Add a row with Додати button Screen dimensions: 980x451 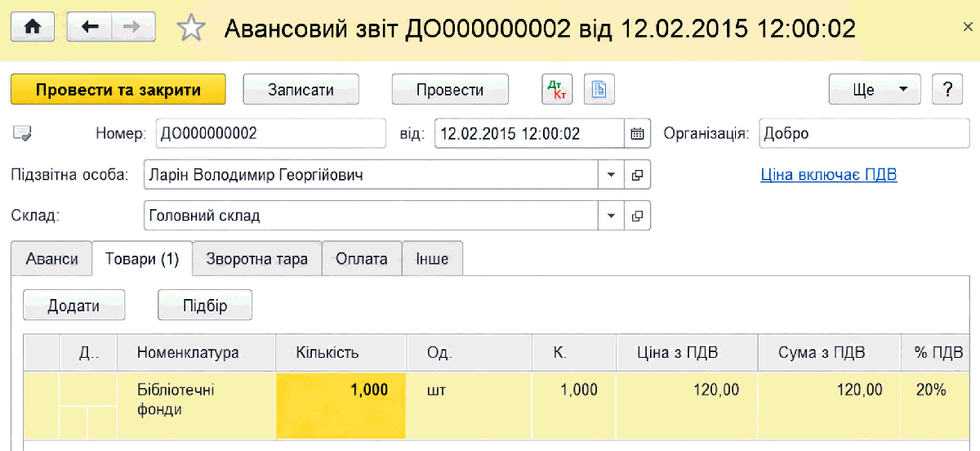73,306
